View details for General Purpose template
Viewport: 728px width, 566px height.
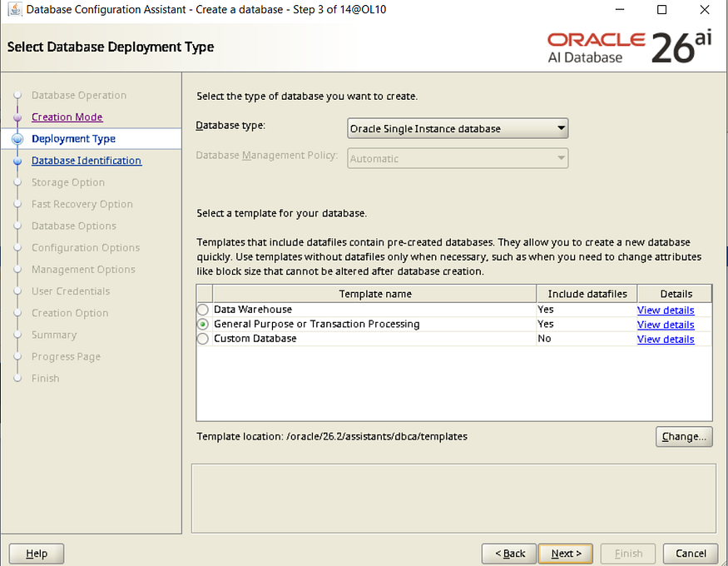click(666, 325)
